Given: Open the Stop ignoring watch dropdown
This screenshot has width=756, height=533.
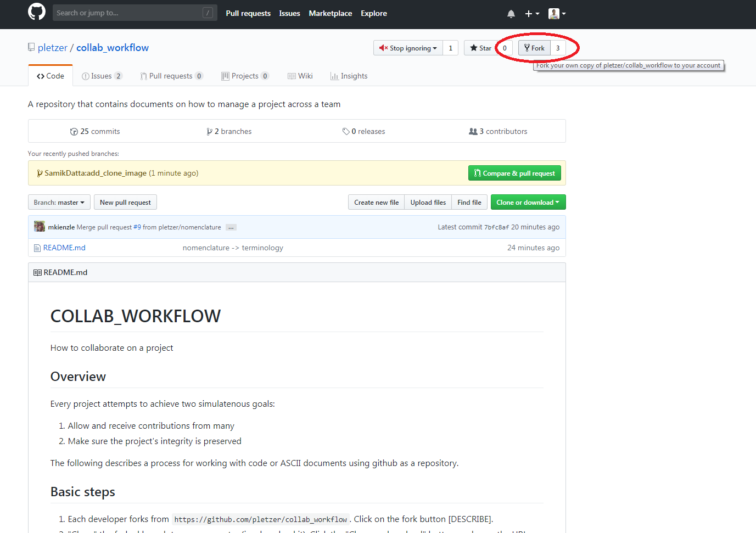Looking at the screenshot, I should 408,48.
